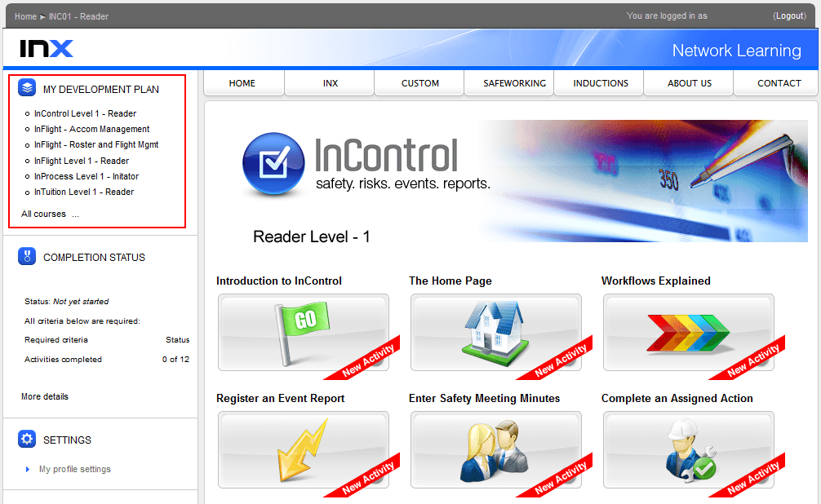Open the Workflows Explained arrows activity
821x504 pixels.
click(689, 333)
